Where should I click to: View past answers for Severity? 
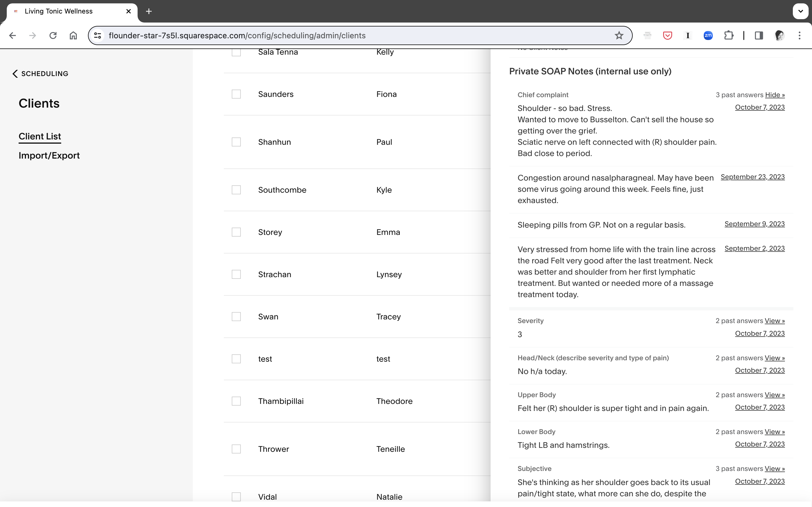(775, 321)
